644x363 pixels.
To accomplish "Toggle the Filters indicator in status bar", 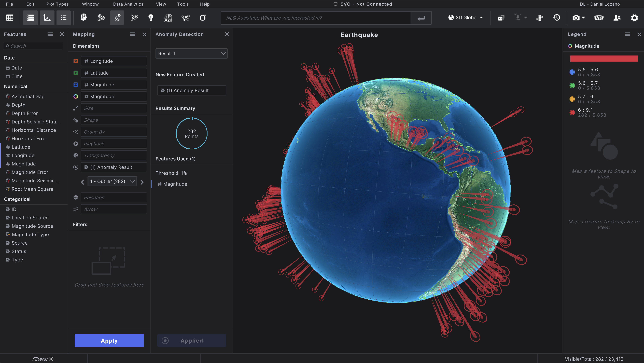I will [x=51, y=359].
